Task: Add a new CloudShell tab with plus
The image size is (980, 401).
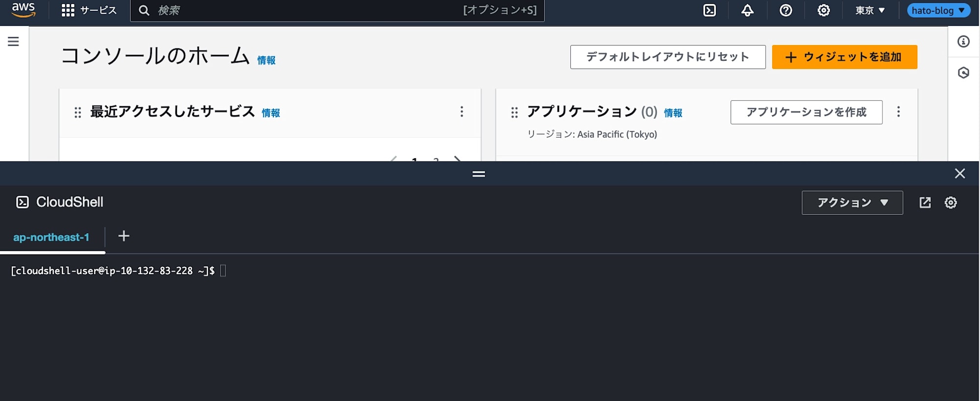Action: tap(124, 236)
